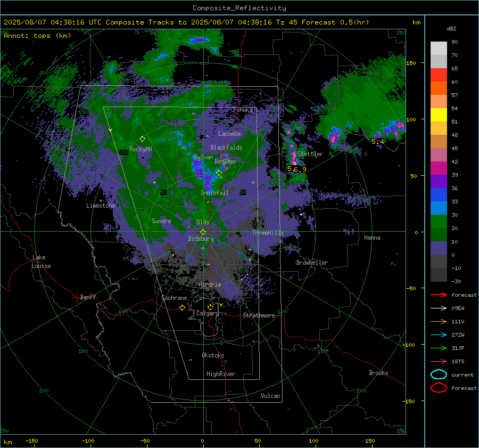The height and width of the screenshot is (448, 479).
Task: Click the red 'forecast' ellipse legend icon
Action: (x=439, y=388)
